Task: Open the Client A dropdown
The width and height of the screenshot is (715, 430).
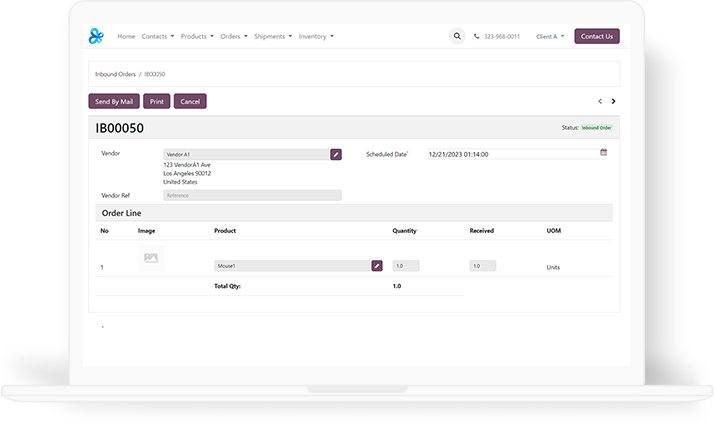Action: [550, 36]
